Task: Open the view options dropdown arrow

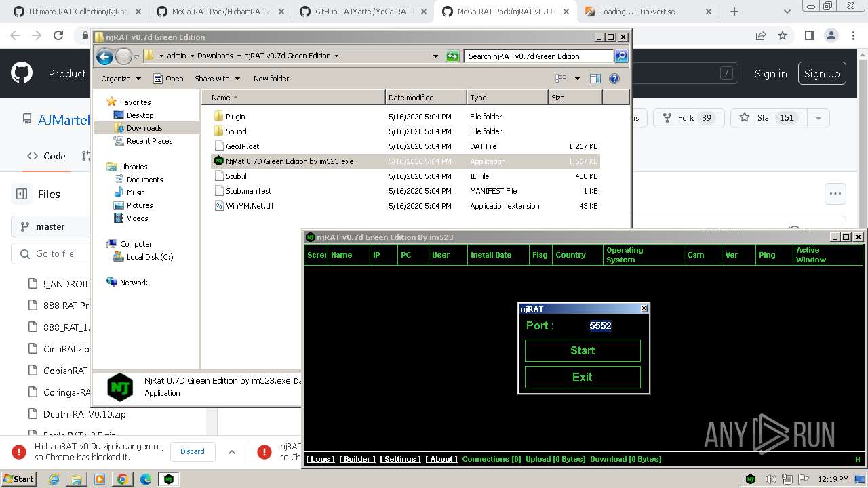Action: coord(577,79)
